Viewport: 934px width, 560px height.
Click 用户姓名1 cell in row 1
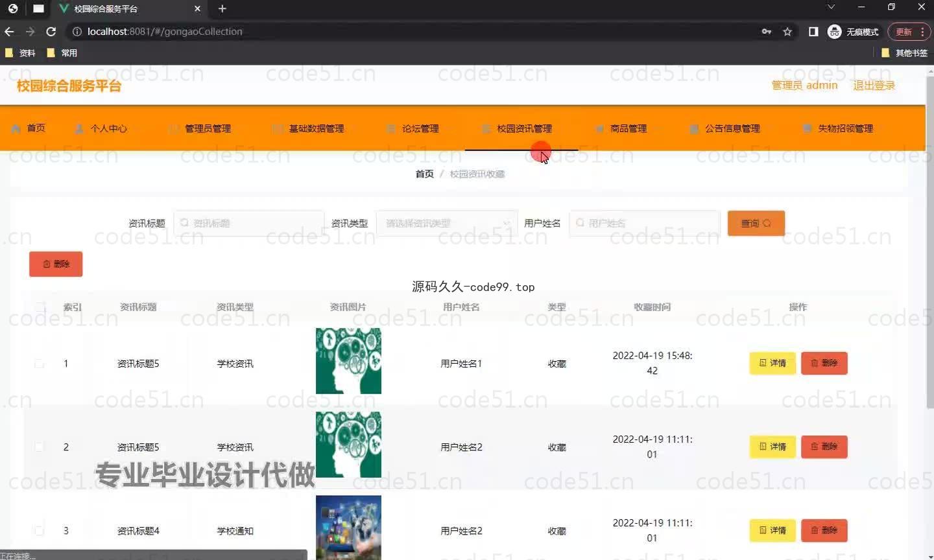[x=461, y=364]
